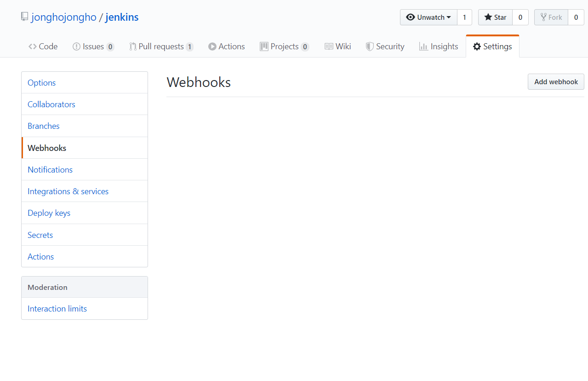This screenshot has height=381, width=588.
Task: Click the Add webhook button
Action: (556, 82)
